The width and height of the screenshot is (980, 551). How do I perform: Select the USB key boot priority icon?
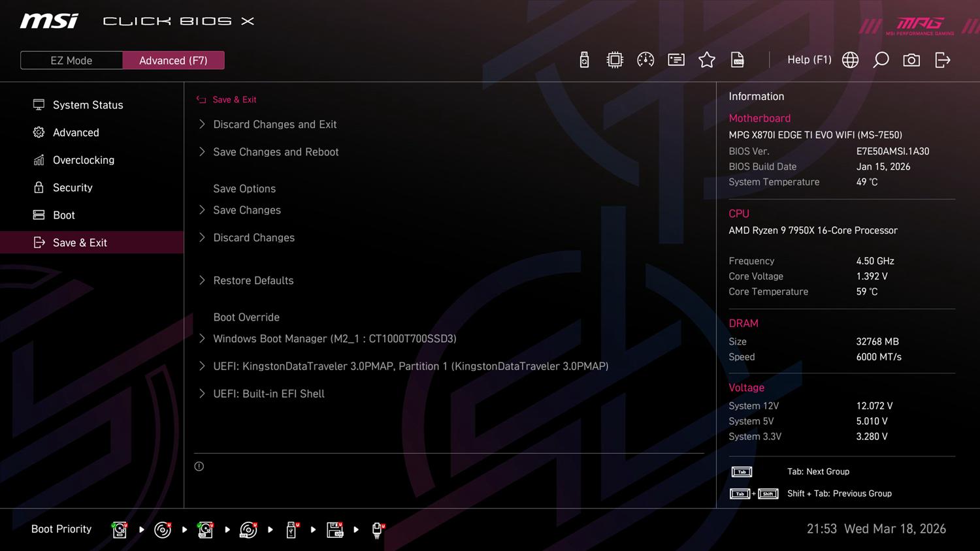(292, 529)
